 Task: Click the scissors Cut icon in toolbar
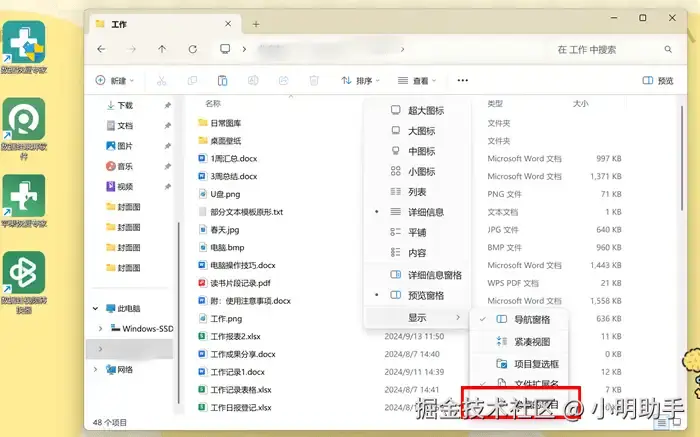(161, 81)
